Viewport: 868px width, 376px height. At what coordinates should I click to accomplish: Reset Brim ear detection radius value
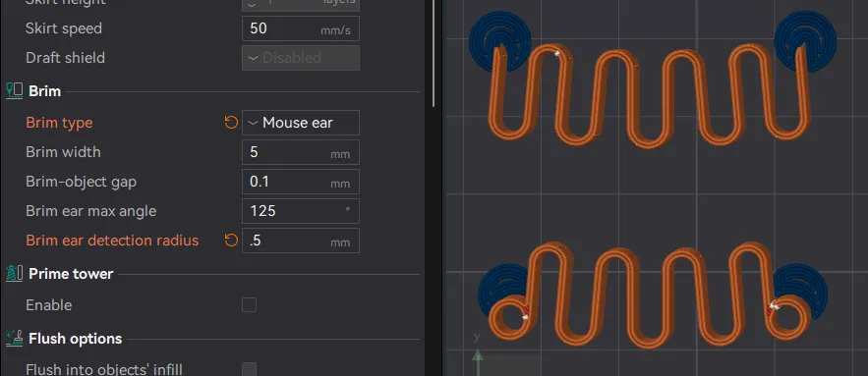[231, 240]
